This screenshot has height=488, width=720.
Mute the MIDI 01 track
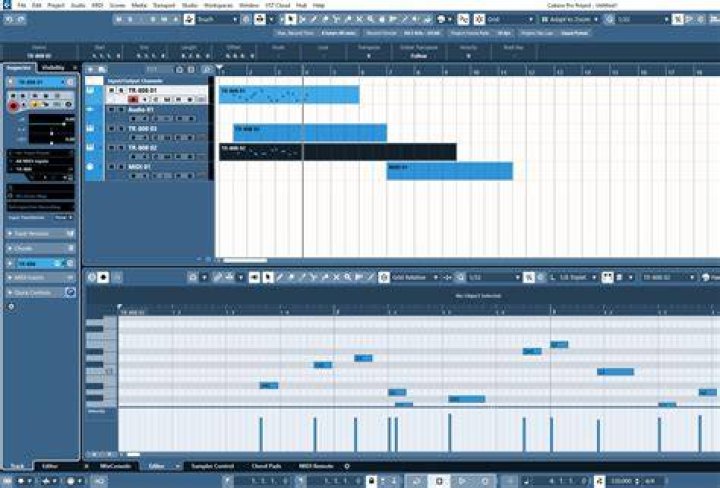click(x=112, y=167)
